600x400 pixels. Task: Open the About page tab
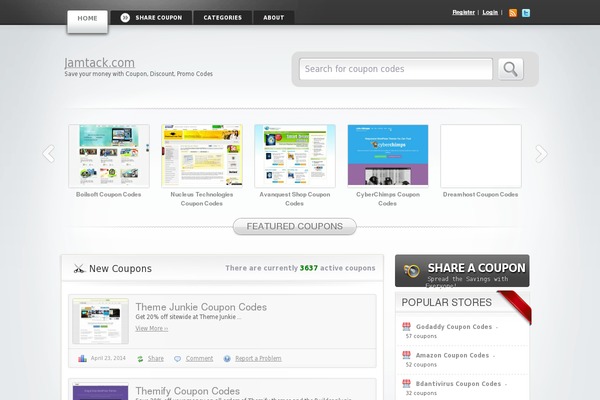pos(273,18)
